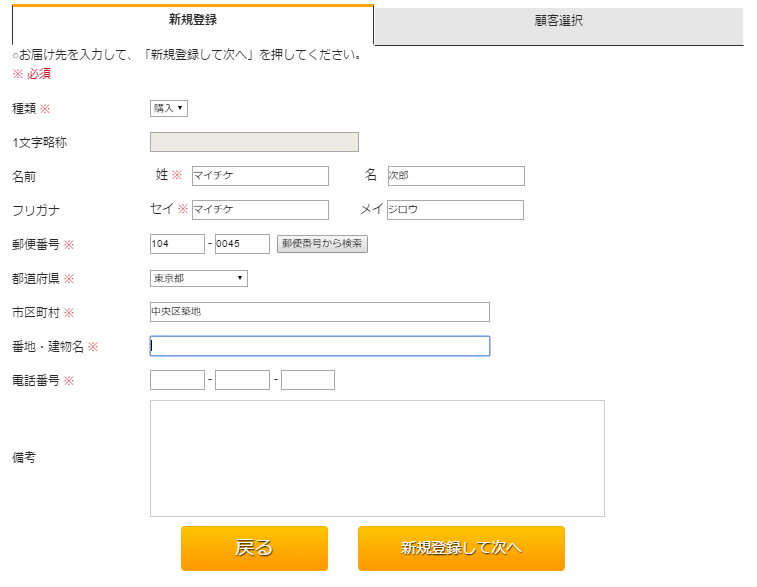Click the 名 field containing 次郎
The height and width of the screenshot is (587, 757).
[x=455, y=176]
